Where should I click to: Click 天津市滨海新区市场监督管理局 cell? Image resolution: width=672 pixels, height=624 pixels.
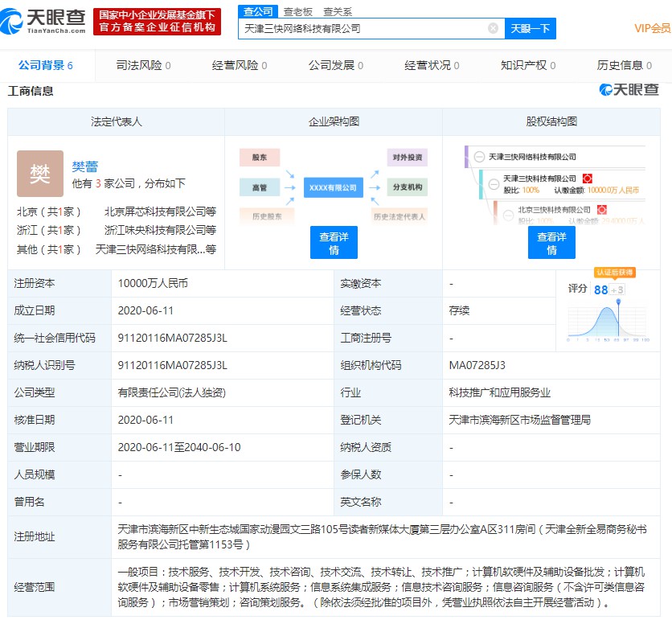click(519, 420)
